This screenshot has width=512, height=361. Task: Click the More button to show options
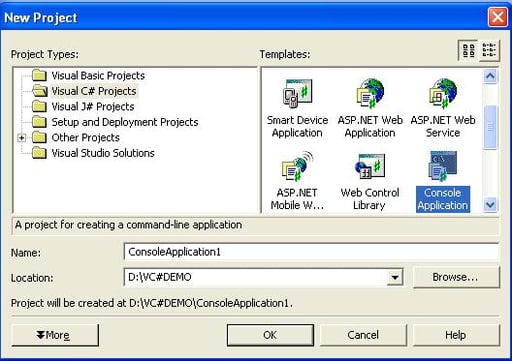click(x=55, y=335)
